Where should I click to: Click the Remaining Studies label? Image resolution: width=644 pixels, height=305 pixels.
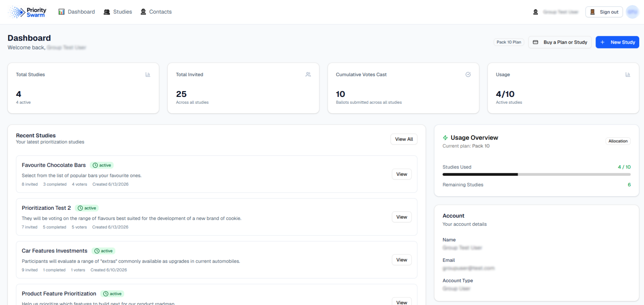pyautogui.click(x=463, y=185)
